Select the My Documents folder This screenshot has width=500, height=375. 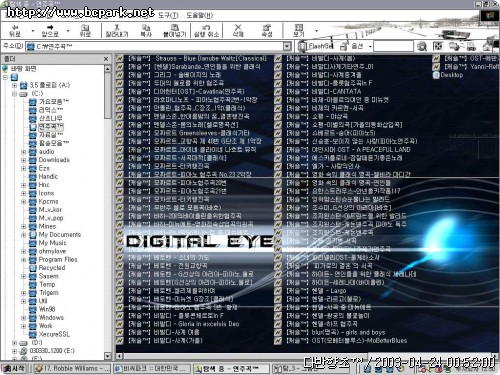click(x=60, y=235)
